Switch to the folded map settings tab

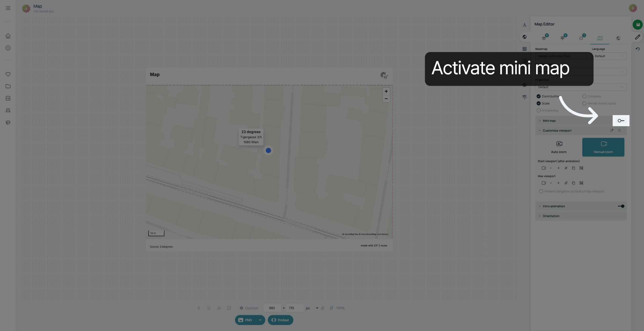pyautogui.click(x=600, y=38)
